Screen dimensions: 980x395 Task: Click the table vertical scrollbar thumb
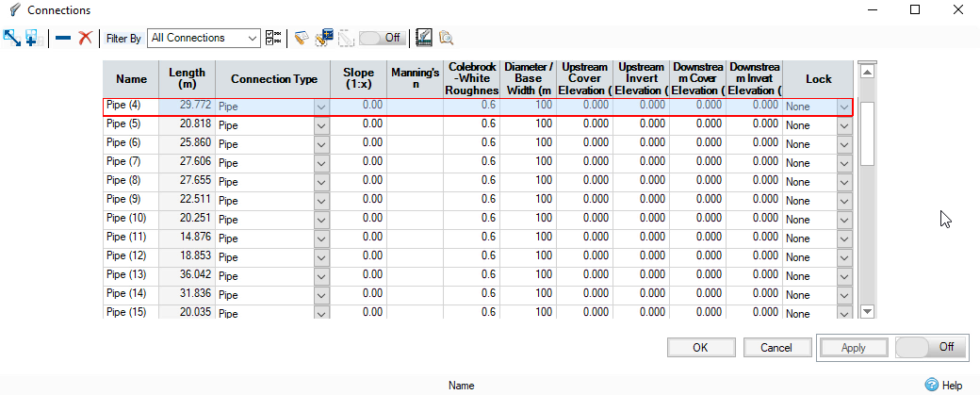pos(867,133)
